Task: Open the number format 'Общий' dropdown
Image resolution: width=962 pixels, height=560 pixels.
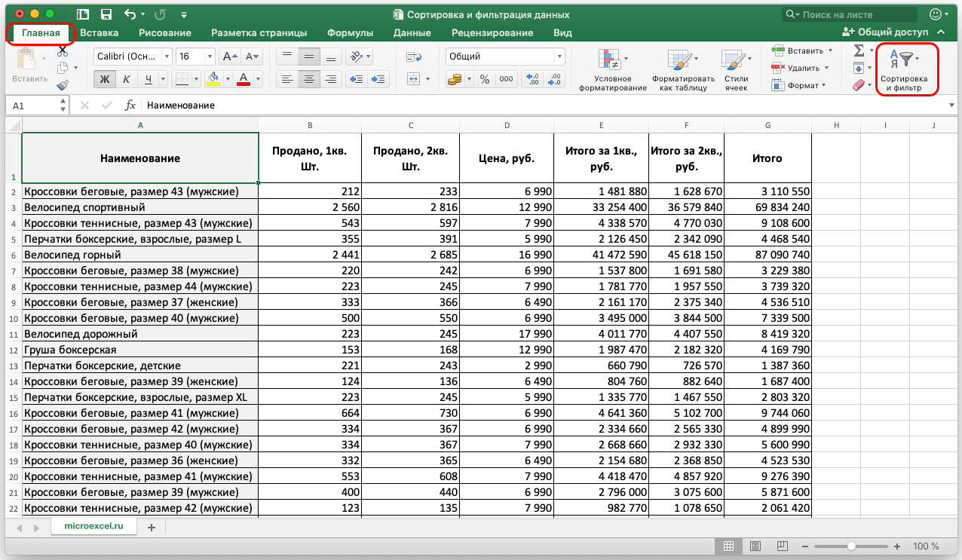Action: point(559,57)
